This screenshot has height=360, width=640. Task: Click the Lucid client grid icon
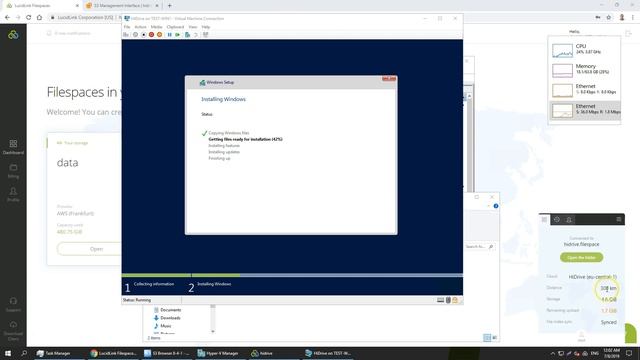click(544, 220)
